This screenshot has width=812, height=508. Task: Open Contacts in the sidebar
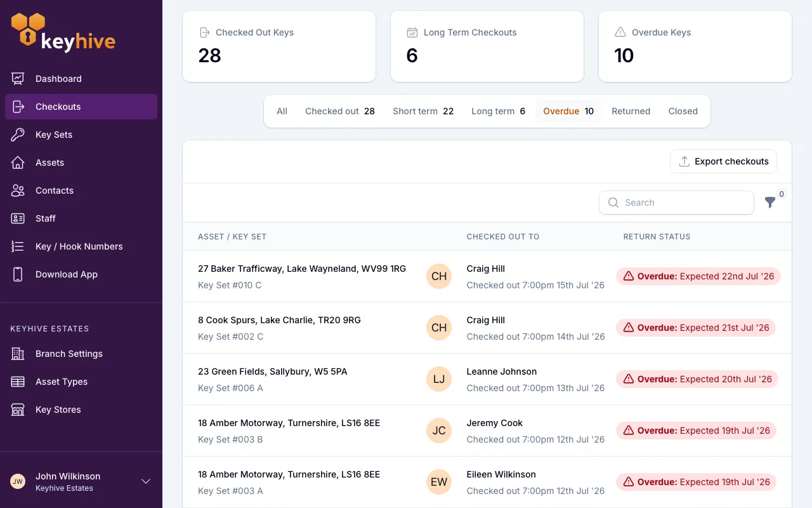(81, 190)
